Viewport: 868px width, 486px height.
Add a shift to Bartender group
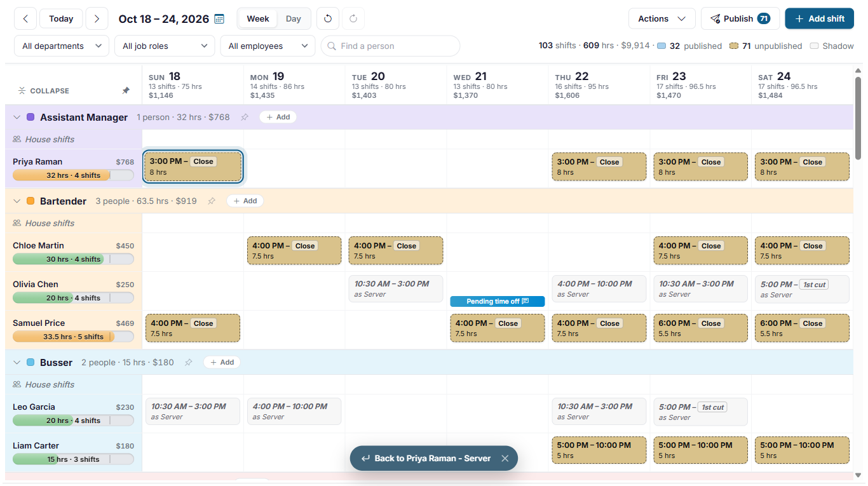[x=245, y=201]
